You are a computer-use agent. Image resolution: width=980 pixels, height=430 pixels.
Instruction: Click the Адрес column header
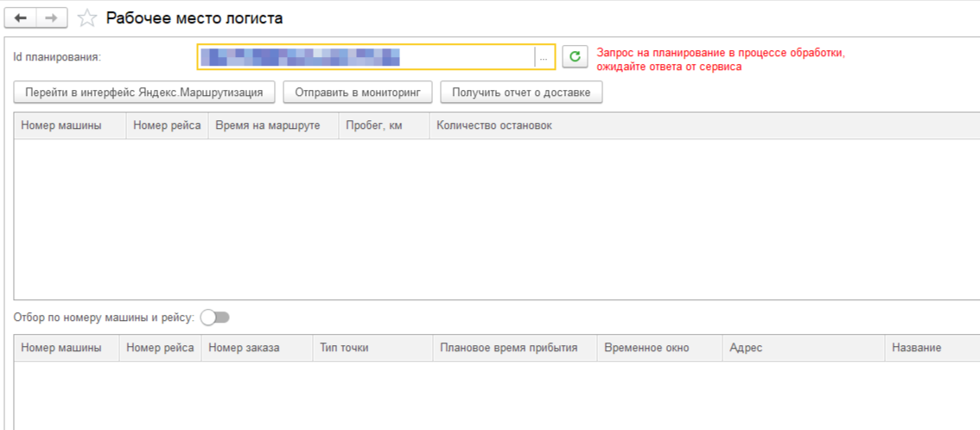point(746,348)
